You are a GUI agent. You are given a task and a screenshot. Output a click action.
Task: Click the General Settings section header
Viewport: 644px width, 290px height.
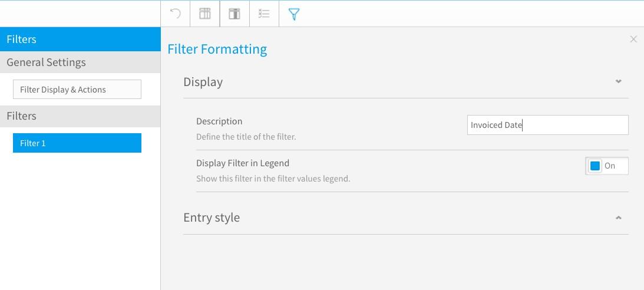80,62
